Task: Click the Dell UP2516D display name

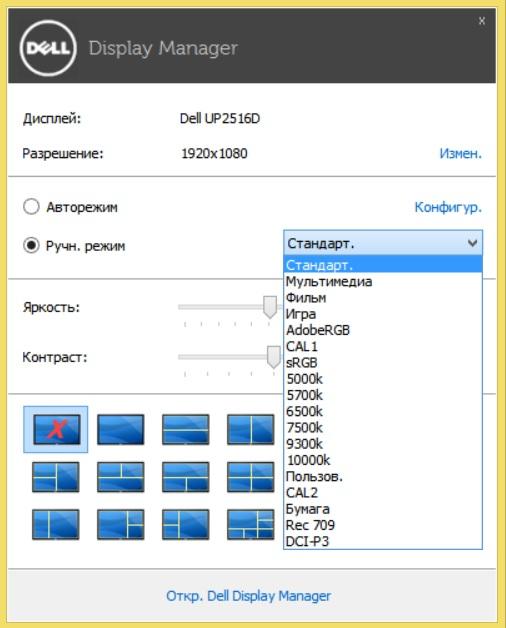Action: pos(220,119)
